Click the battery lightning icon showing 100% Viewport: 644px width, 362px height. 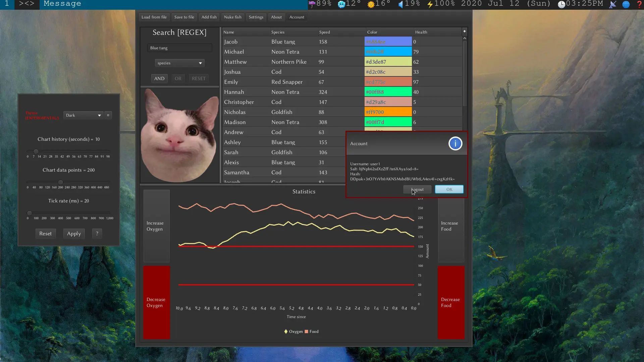point(430,4)
